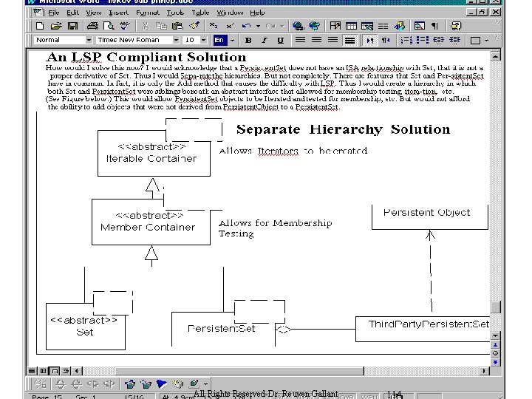
Task: Open the font size dropdown
Action: [203, 40]
